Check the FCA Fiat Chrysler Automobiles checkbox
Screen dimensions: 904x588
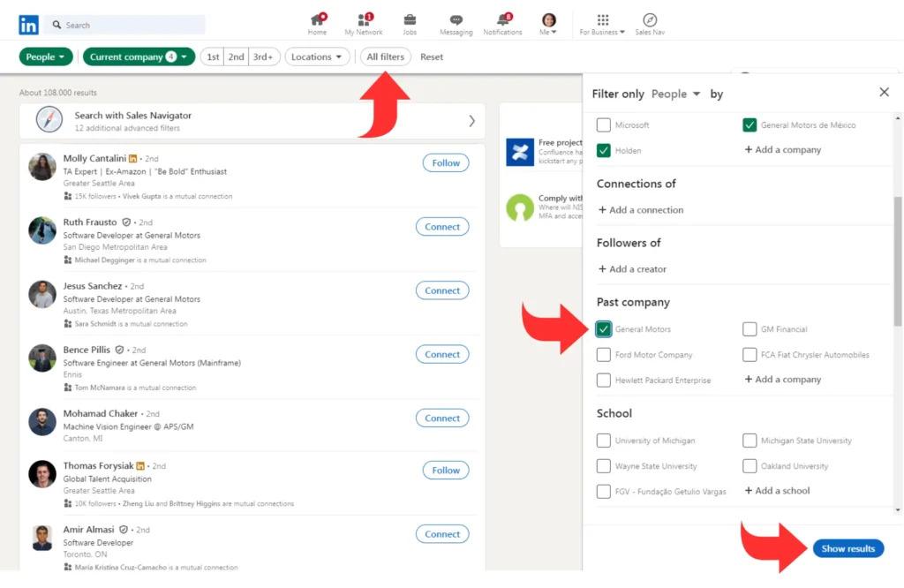point(749,355)
